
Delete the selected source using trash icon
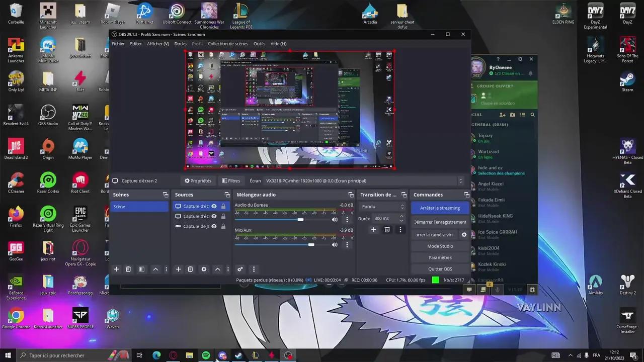(x=190, y=269)
